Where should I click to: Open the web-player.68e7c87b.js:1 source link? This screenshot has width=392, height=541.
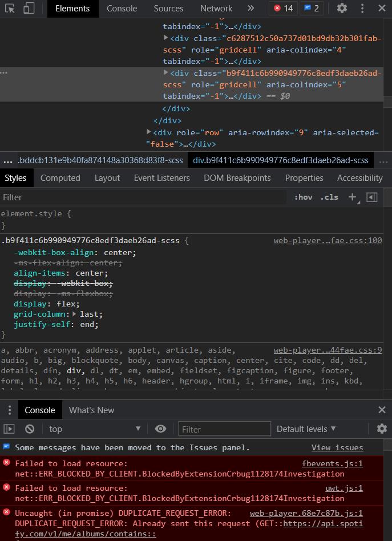[x=306, y=514]
